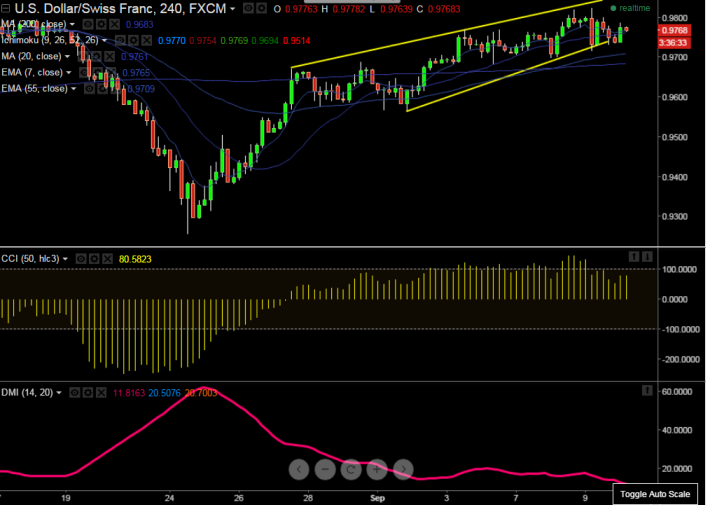Expand the EMA (7, close) indicator dropdown
The image size is (706, 505).
[68, 72]
